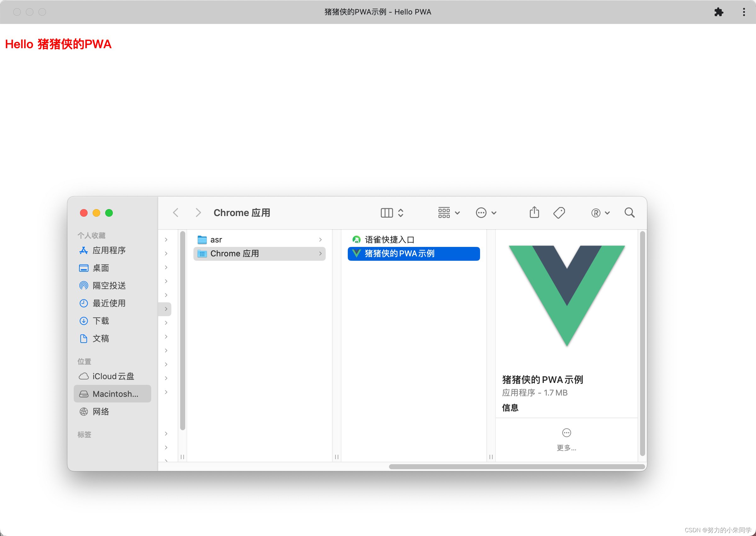Click the Finder search magnifier
The image size is (756, 536).
pyautogui.click(x=630, y=213)
